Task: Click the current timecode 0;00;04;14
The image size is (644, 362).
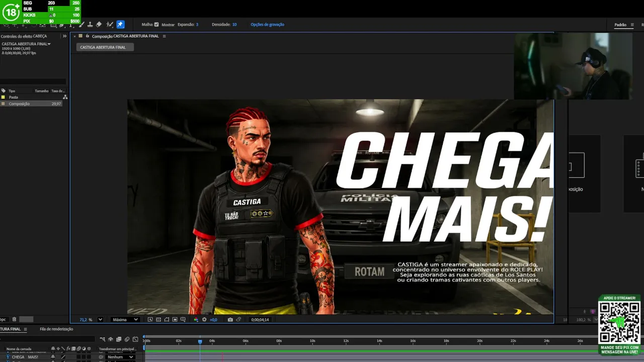Action: click(x=260, y=320)
